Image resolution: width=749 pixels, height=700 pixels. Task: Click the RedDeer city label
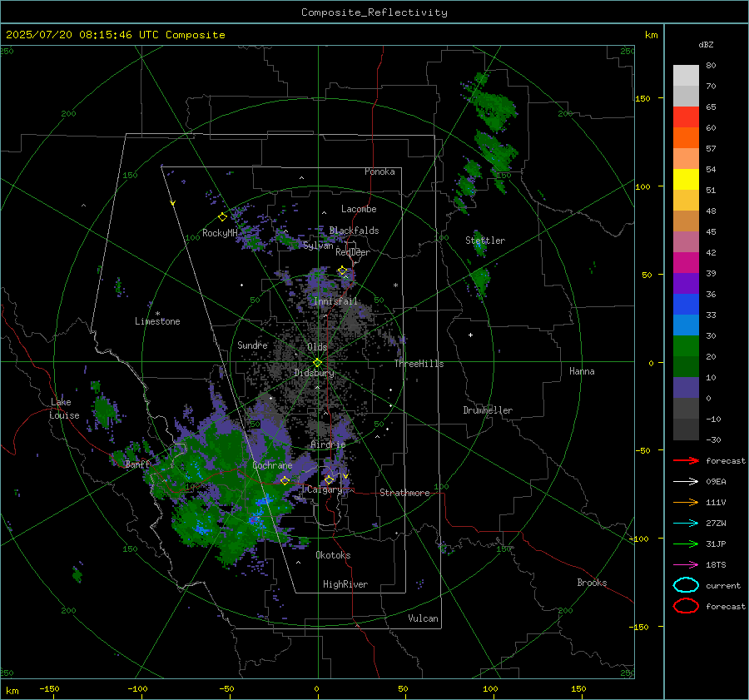[x=353, y=252]
